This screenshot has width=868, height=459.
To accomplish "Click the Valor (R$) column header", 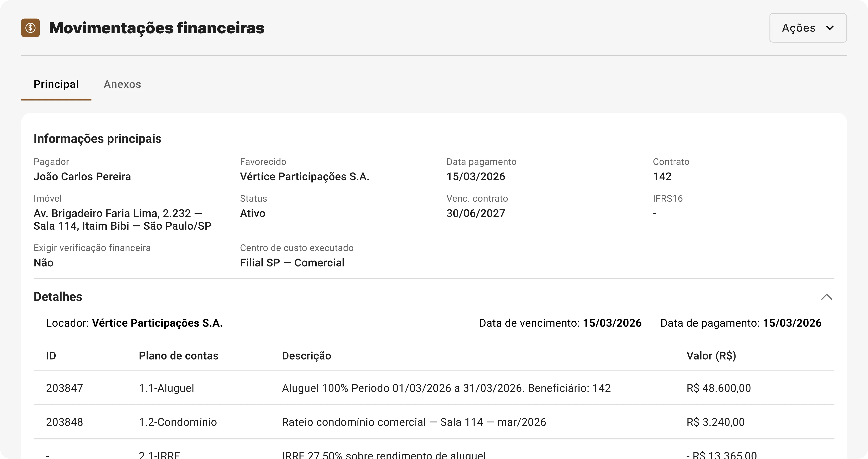I will 711,356.
